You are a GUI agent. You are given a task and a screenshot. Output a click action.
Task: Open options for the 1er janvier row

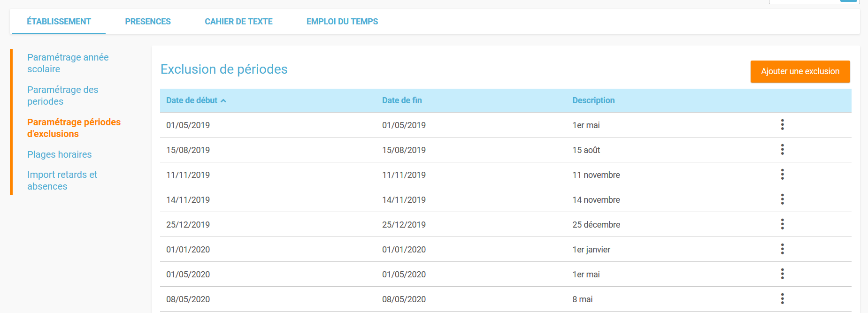pyautogui.click(x=782, y=249)
